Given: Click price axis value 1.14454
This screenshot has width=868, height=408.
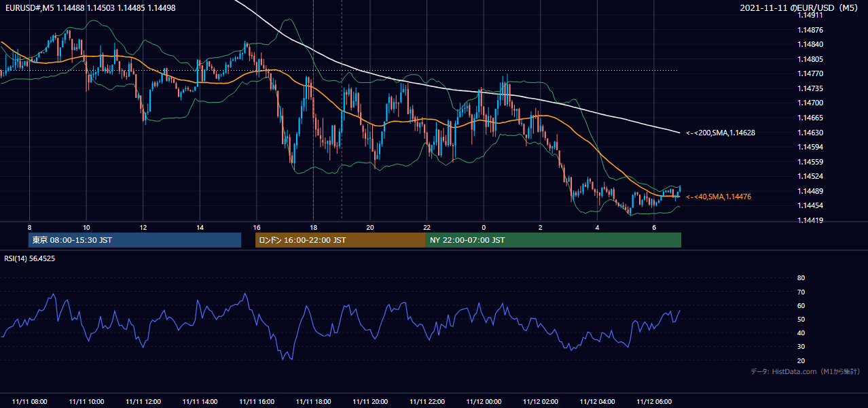Looking at the screenshot, I should tap(810, 205).
